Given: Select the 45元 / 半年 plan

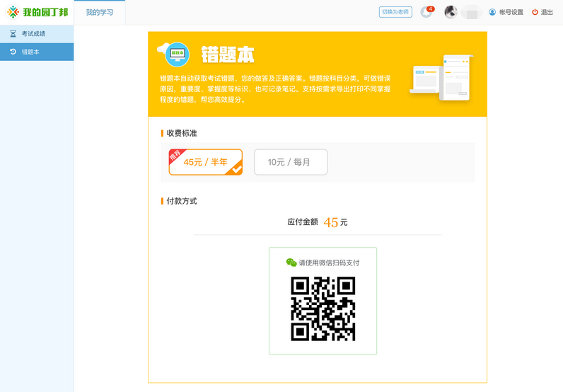Looking at the screenshot, I should point(206,162).
